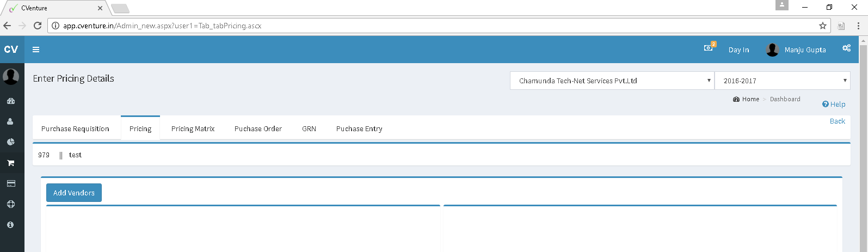
Task: Open the Help link text
Action: click(x=838, y=104)
